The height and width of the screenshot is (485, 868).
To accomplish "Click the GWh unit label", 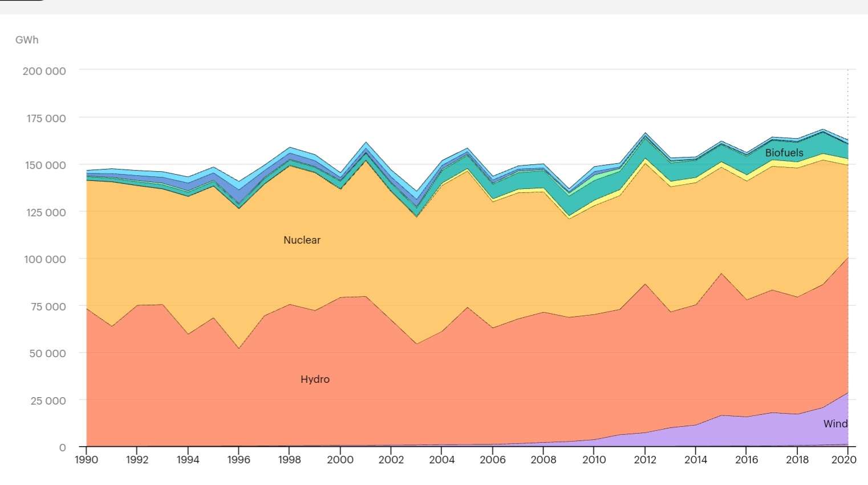I will pyautogui.click(x=27, y=40).
